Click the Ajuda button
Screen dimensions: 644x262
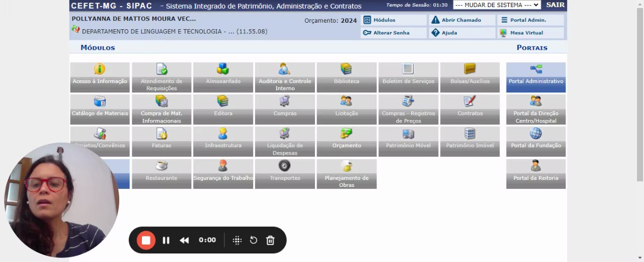462,33
